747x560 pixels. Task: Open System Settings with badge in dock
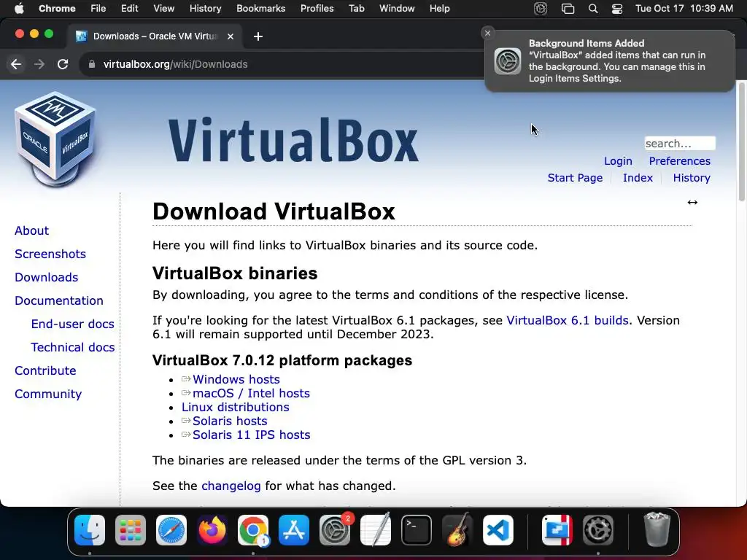335,530
